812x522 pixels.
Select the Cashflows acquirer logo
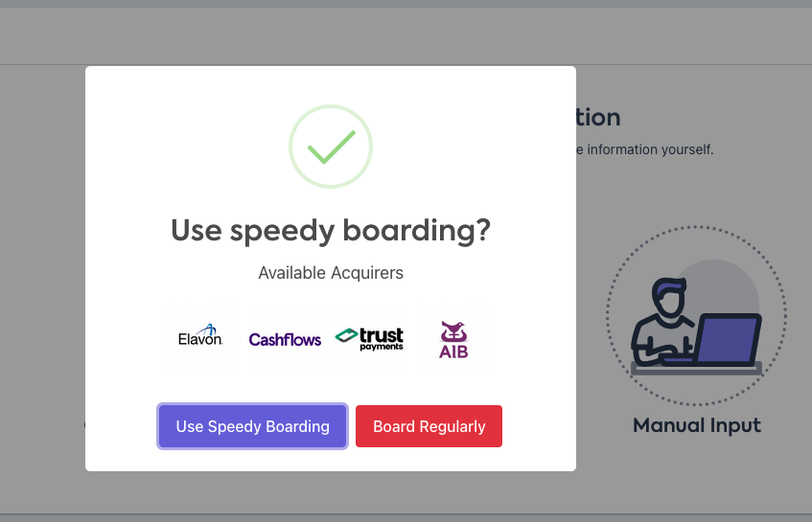285,339
